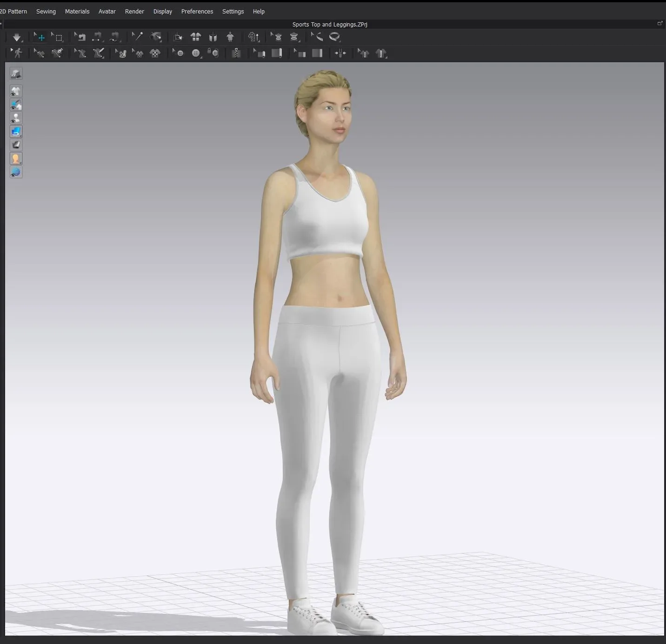
Task: Click the Reset 3D Arrangement icon
Action: [x=213, y=37]
